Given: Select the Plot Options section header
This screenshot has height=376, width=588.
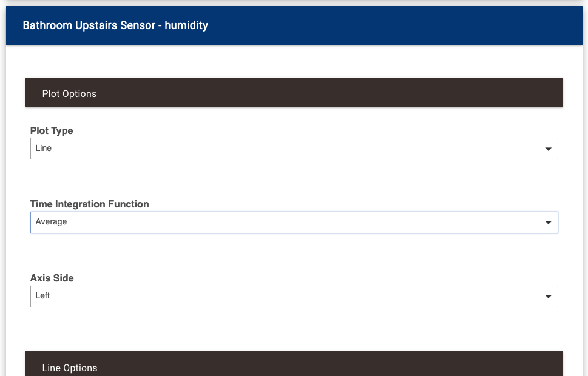Looking at the screenshot, I should pos(294,93).
